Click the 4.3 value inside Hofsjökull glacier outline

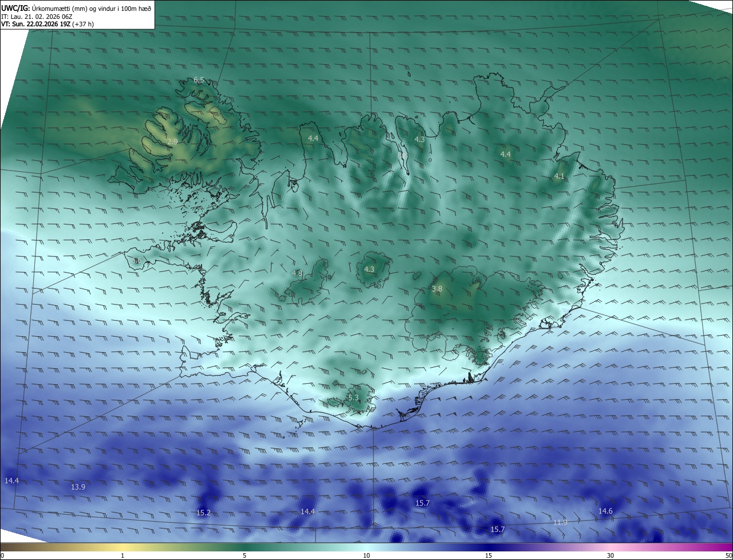(369, 269)
